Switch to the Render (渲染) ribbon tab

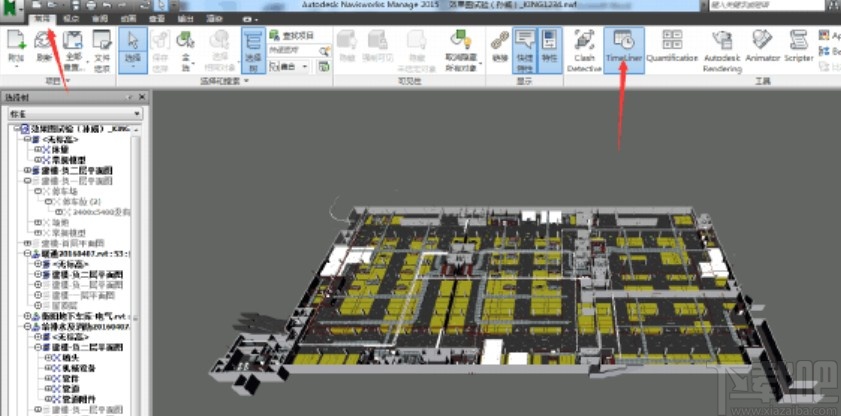tap(215, 18)
